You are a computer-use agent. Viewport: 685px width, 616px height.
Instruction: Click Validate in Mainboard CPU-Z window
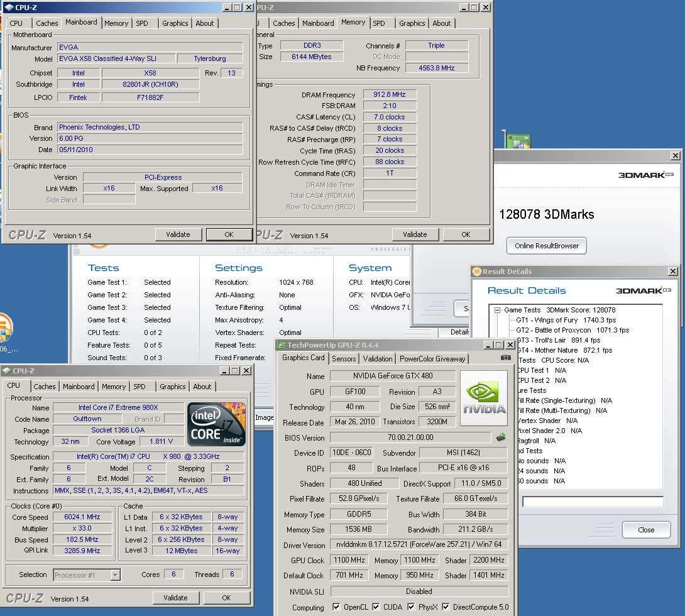(178, 234)
